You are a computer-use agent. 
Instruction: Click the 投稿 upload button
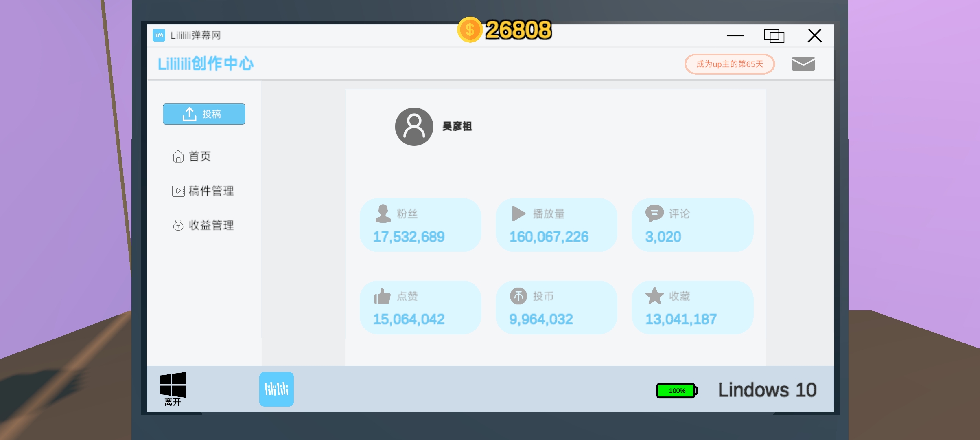point(204,114)
